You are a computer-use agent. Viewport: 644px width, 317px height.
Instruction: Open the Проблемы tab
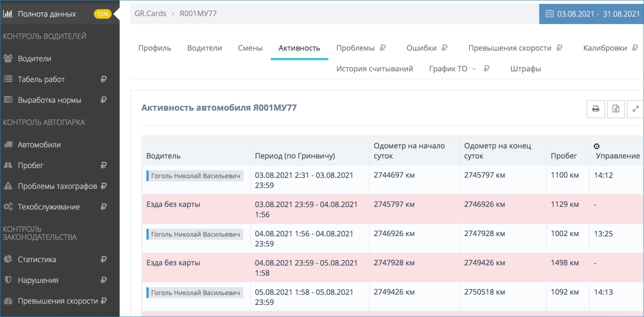(x=355, y=48)
